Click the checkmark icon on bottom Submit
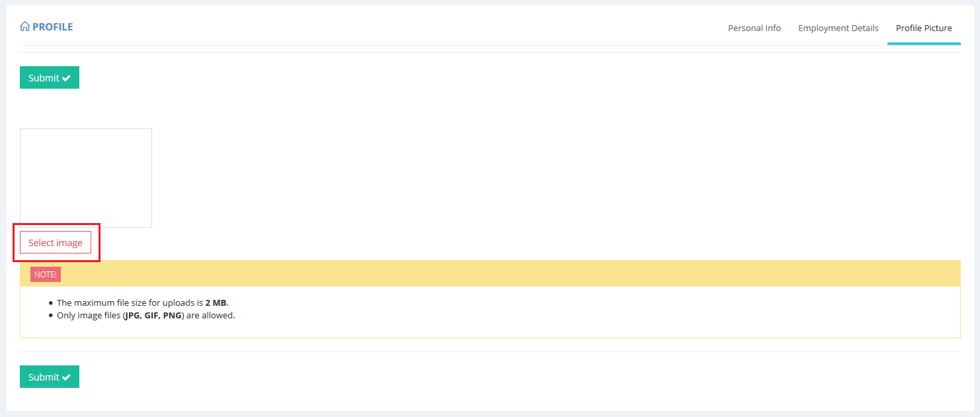Screen dimensions: 980x417 [66, 377]
